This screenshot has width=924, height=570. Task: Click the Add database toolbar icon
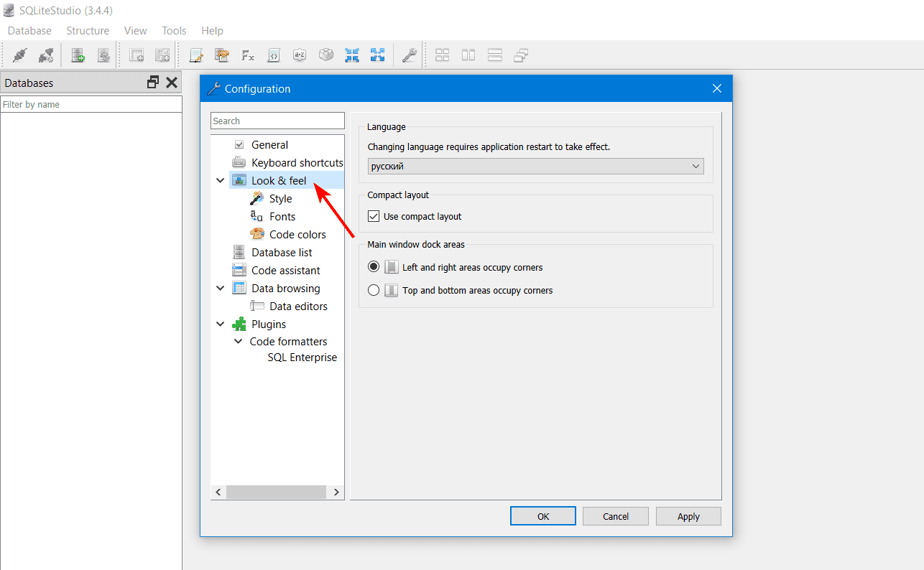click(x=78, y=55)
